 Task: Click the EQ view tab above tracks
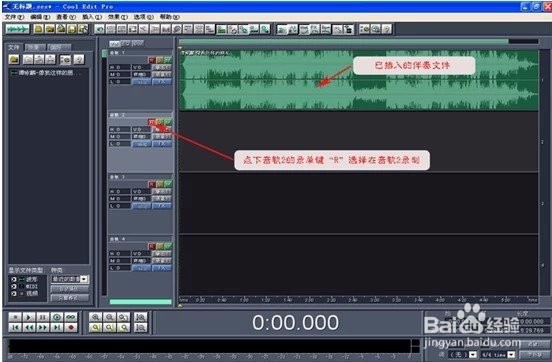tap(126, 44)
